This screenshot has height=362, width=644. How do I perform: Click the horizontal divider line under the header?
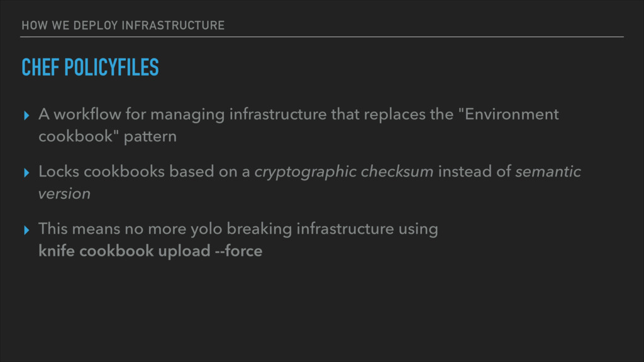coord(322,37)
